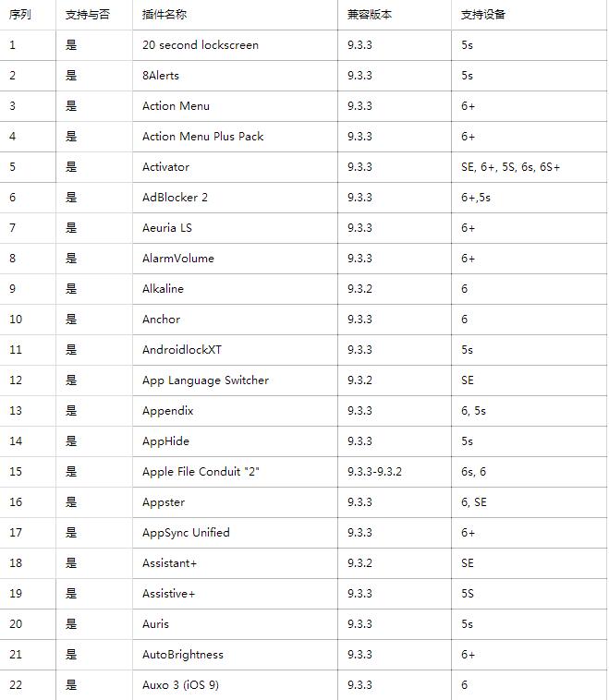Click the 支持设备 column header

coord(483,15)
